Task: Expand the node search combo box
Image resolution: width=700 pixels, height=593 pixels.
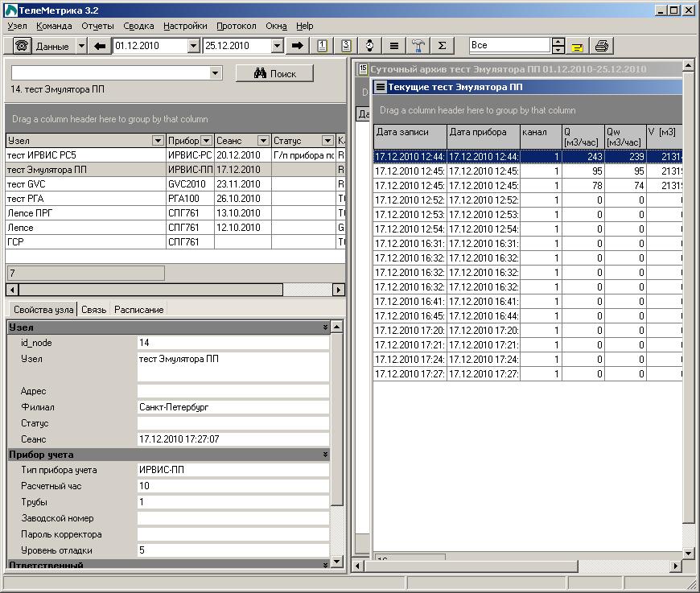Action: click(215, 73)
